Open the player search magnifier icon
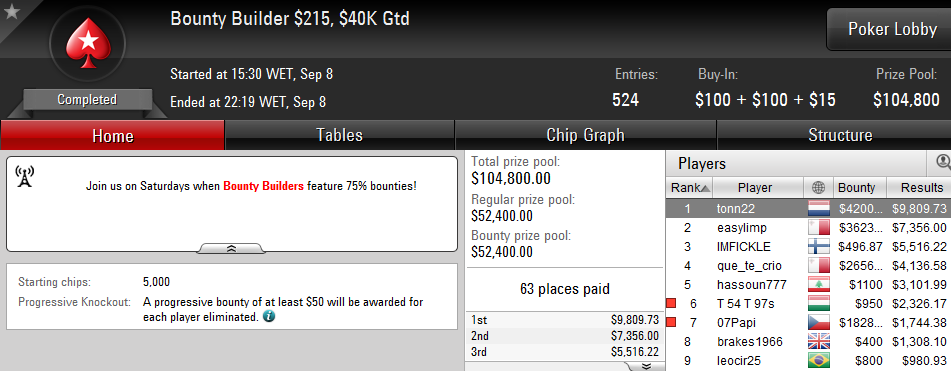The image size is (951, 371). [944, 162]
